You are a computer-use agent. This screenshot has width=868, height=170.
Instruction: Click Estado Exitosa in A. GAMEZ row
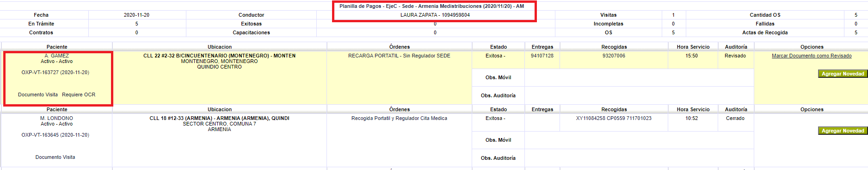pyautogui.click(x=495, y=56)
